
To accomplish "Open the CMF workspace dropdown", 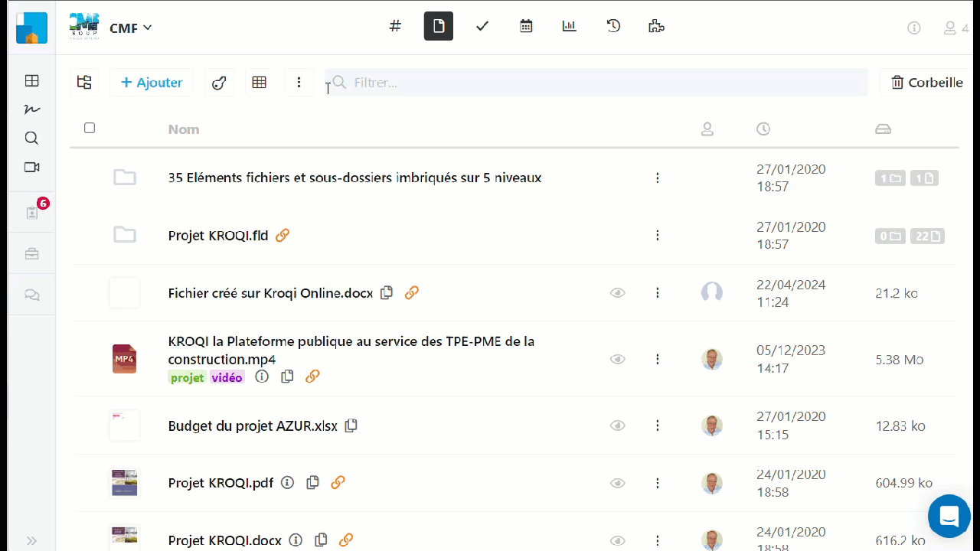I will [131, 28].
